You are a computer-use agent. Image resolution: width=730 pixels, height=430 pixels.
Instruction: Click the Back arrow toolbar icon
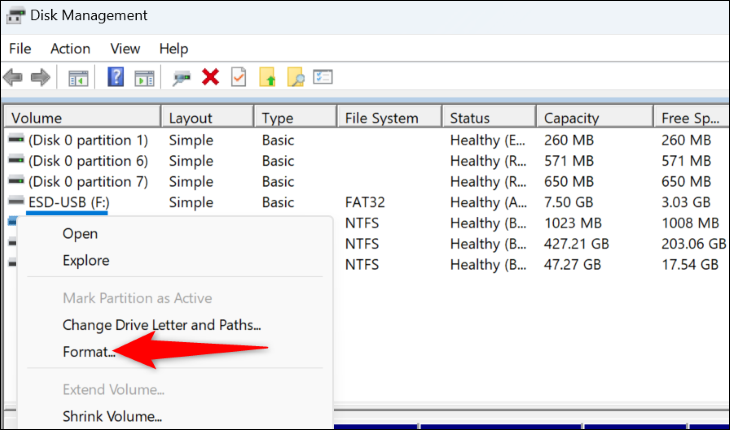13,77
